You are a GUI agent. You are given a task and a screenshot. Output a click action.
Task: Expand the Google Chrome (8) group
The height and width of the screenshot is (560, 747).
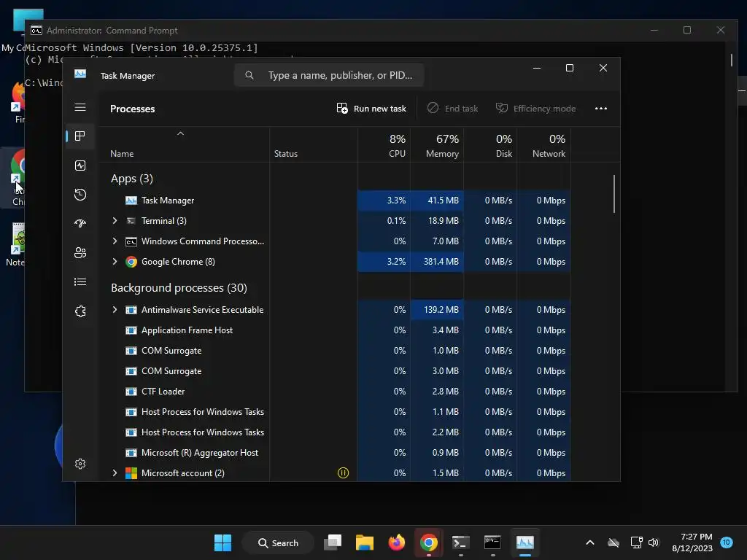point(115,262)
